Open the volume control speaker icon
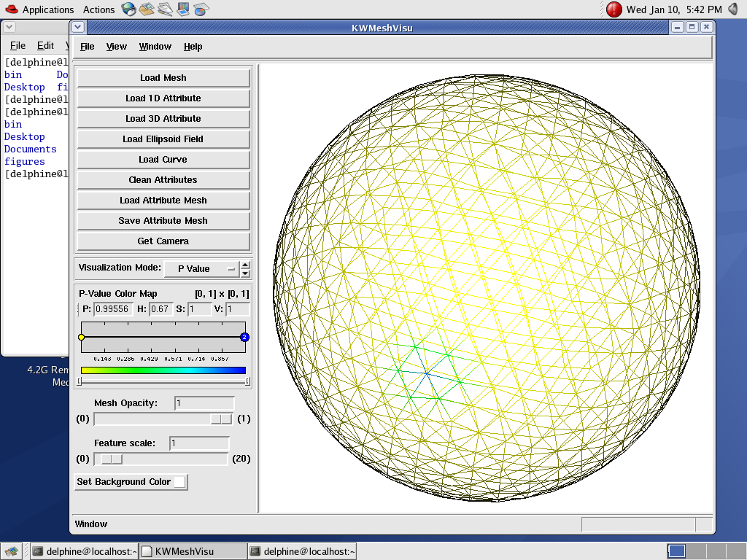 pos(733,9)
